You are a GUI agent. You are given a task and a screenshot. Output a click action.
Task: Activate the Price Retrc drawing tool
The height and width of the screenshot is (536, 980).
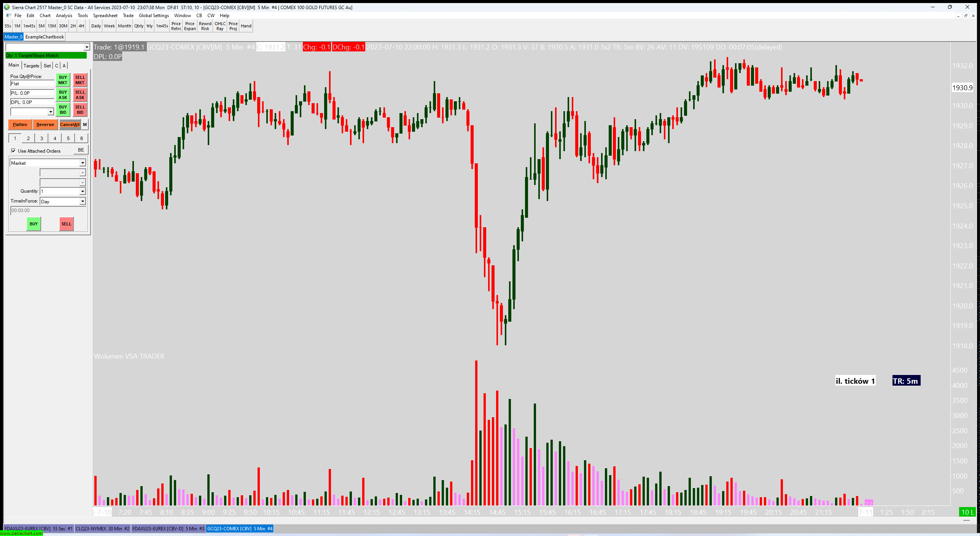coord(176,26)
